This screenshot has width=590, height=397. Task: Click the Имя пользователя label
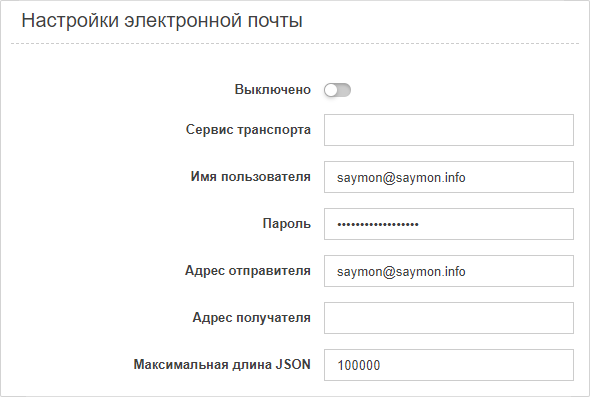(251, 176)
